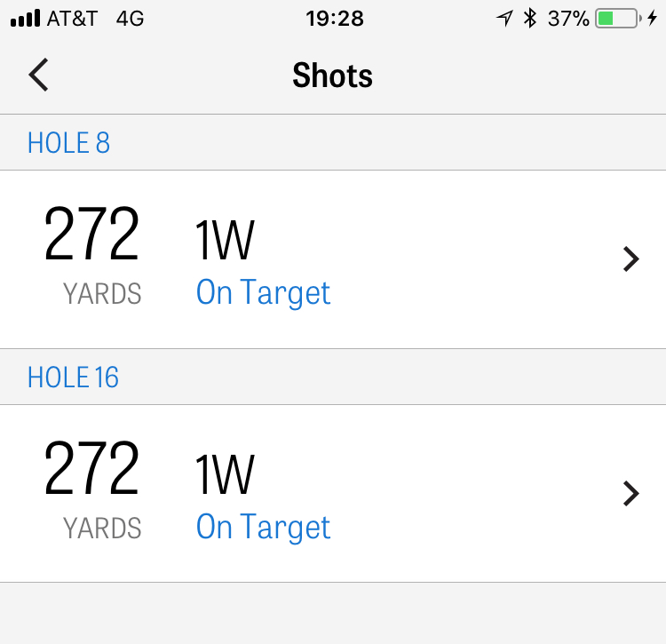Tap the 272 distance on Hole 16
The image size is (666, 644).
click(91, 470)
